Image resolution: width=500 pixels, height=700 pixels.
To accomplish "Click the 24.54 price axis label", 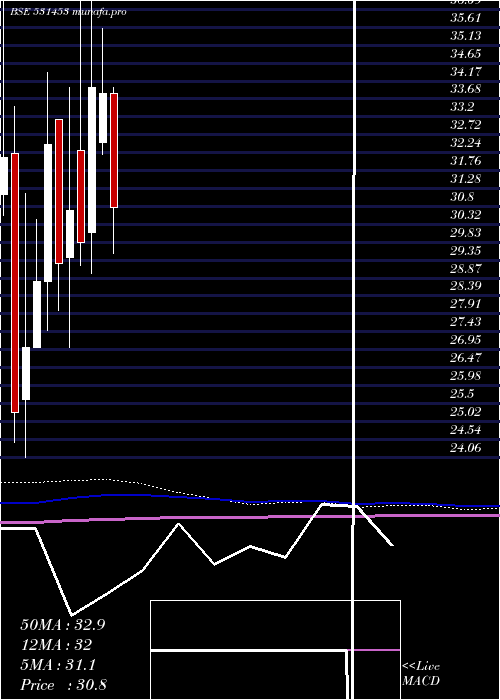I will pyautogui.click(x=466, y=430).
